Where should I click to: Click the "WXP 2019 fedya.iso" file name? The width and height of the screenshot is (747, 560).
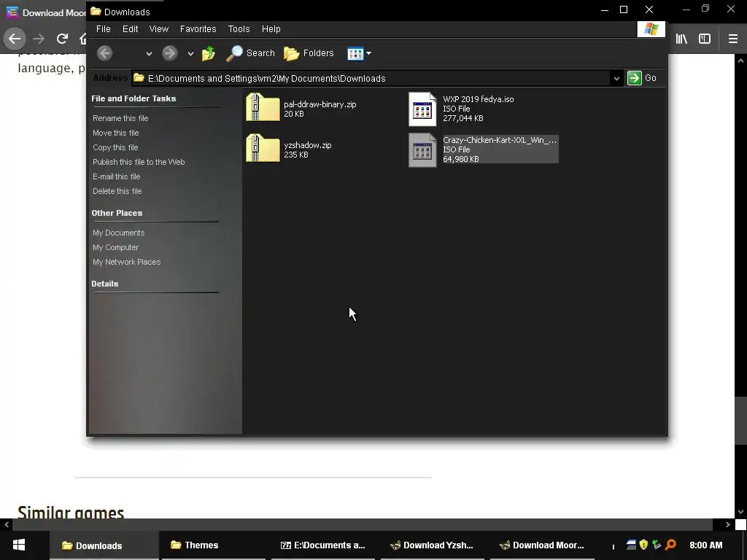[479, 99]
